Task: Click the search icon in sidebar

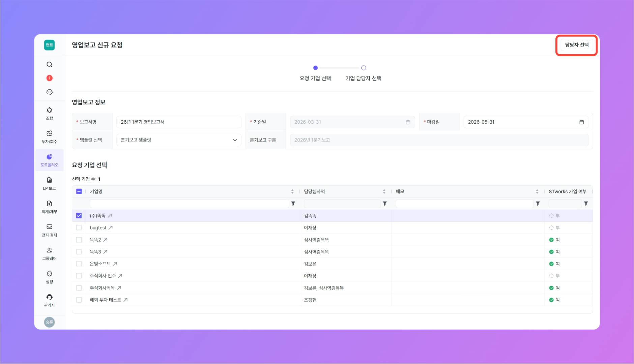Action: tap(49, 64)
